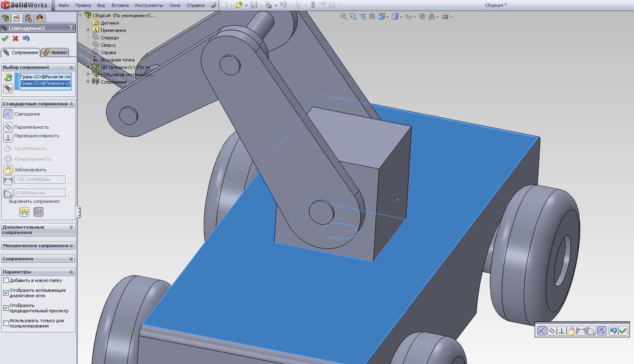Collapse the Параметры section
Screen dimensions: 634x364
[x=71, y=272]
